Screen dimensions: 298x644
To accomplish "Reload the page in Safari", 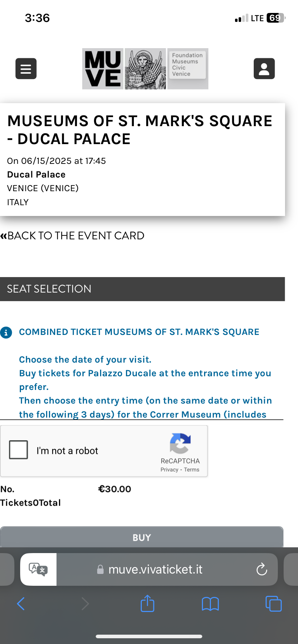I will [x=262, y=569].
